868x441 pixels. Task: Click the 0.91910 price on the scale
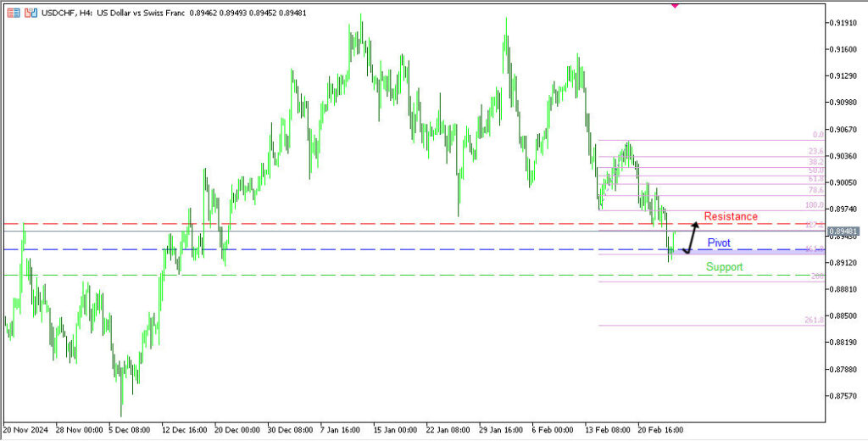point(844,23)
